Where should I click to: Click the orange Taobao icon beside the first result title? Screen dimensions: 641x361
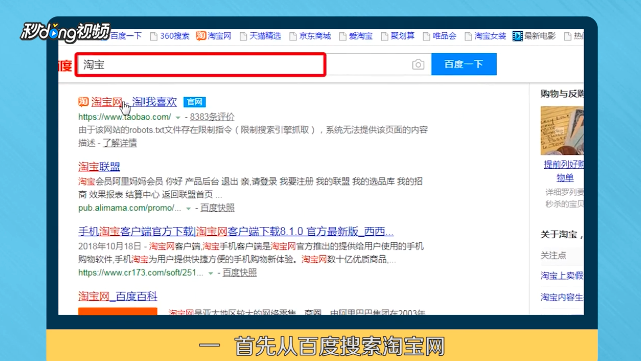pos(83,101)
